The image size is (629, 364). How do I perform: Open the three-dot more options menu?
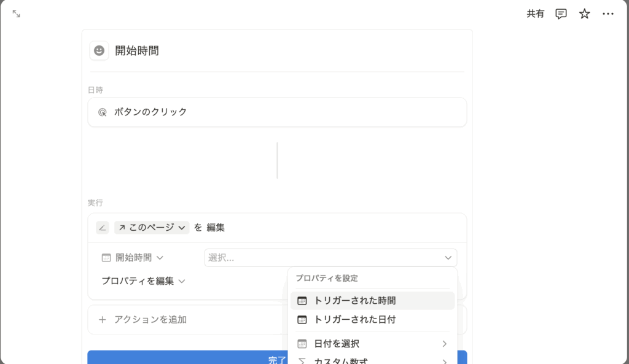[x=608, y=14]
